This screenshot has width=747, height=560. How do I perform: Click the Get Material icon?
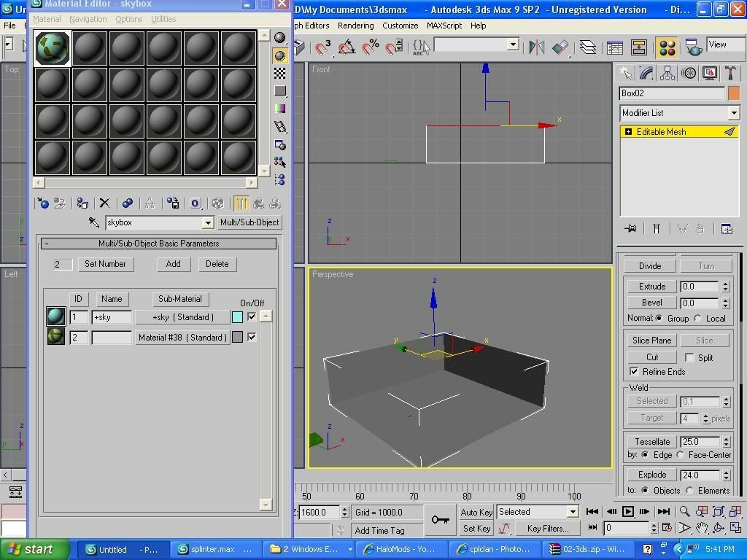[x=42, y=203]
